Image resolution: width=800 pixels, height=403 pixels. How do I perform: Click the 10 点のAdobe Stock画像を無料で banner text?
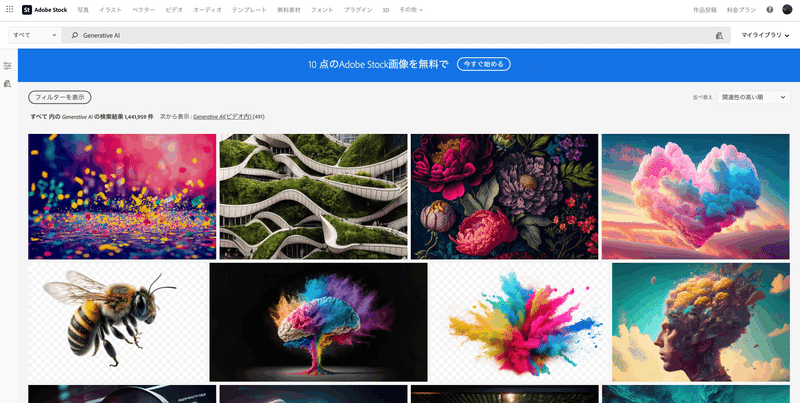(x=378, y=64)
